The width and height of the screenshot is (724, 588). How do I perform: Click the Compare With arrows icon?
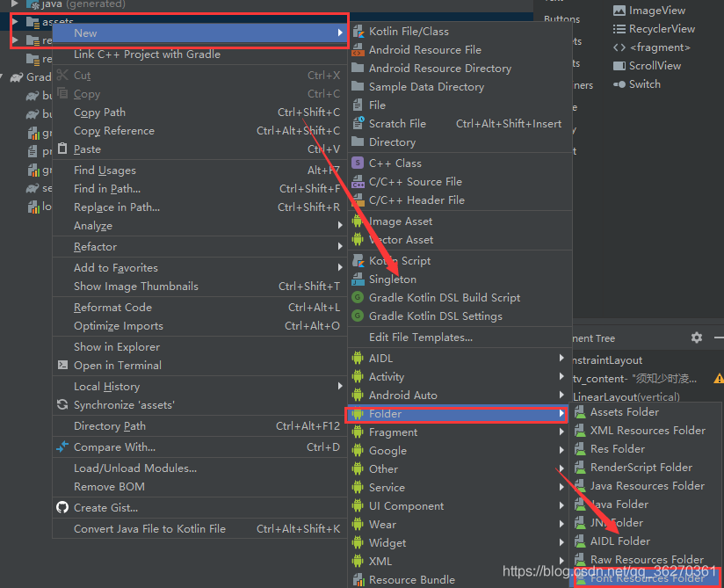pos(62,446)
